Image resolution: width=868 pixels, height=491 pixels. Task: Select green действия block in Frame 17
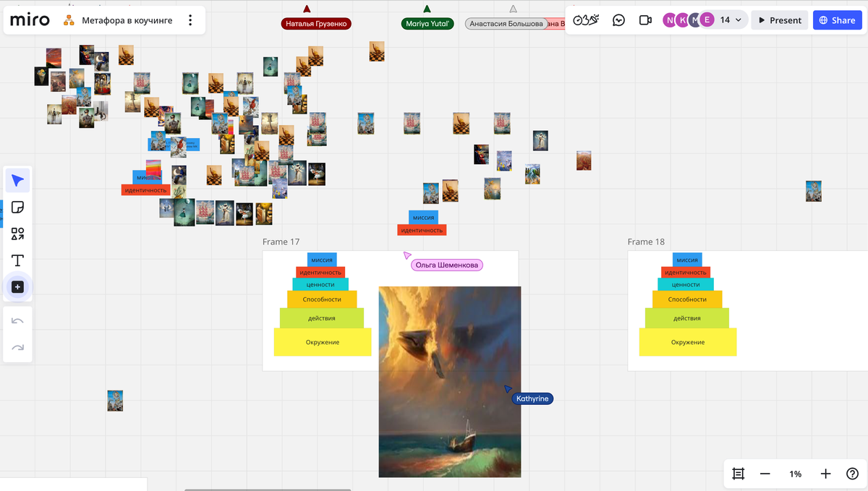click(x=322, y=318)
